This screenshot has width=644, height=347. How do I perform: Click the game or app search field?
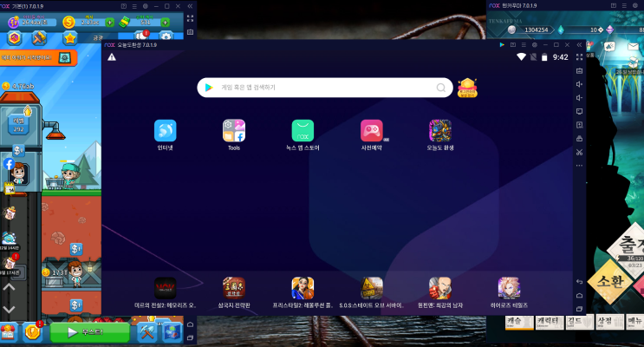(325, 88)
